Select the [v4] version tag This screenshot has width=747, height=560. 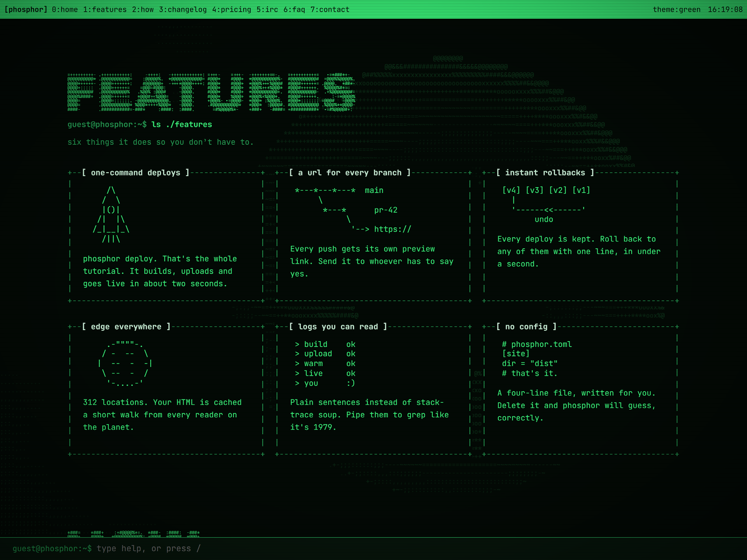click(x=511, y=190)
